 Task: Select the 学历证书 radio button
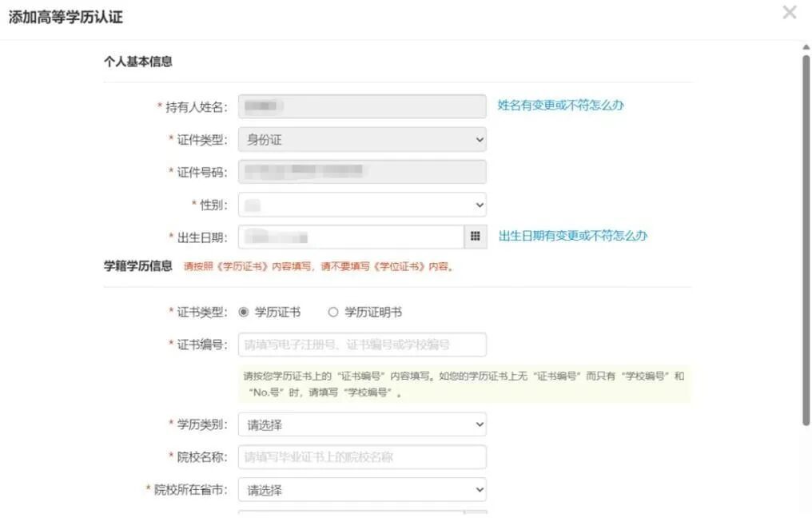pos(244,312)
